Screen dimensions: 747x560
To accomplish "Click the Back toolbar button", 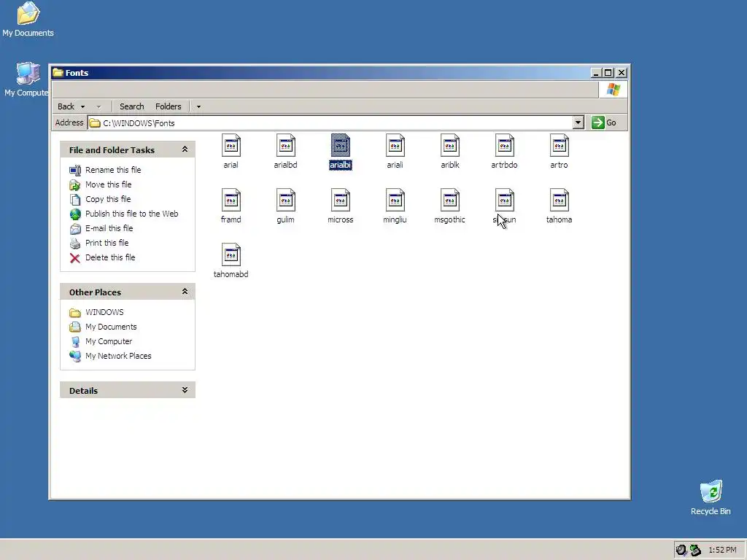I will (66, 106).
